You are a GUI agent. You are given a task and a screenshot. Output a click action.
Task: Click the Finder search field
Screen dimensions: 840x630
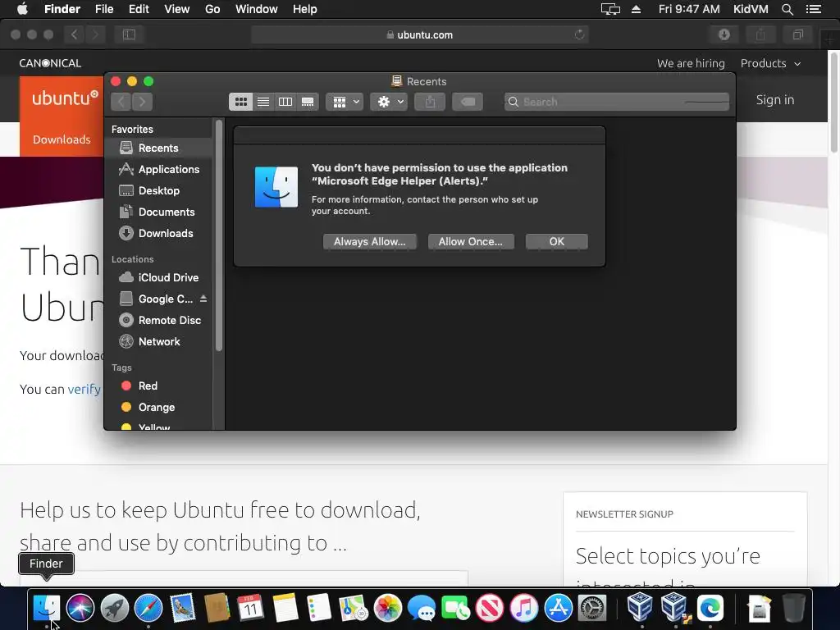click(617, 102)
